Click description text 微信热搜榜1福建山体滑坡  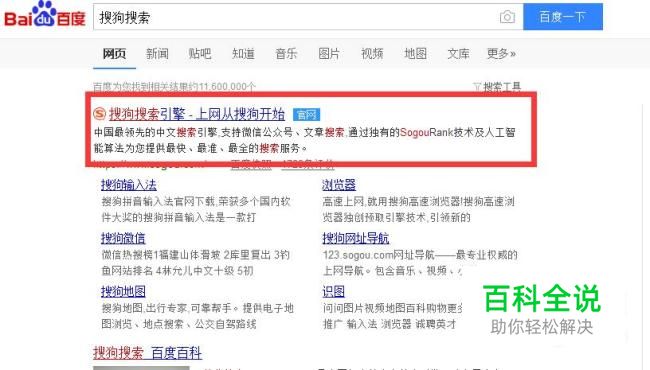pos(161,255)
